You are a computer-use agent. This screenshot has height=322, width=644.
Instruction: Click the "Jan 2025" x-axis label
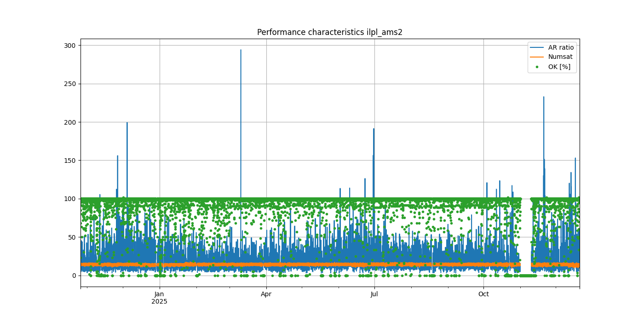coord(159,298)
